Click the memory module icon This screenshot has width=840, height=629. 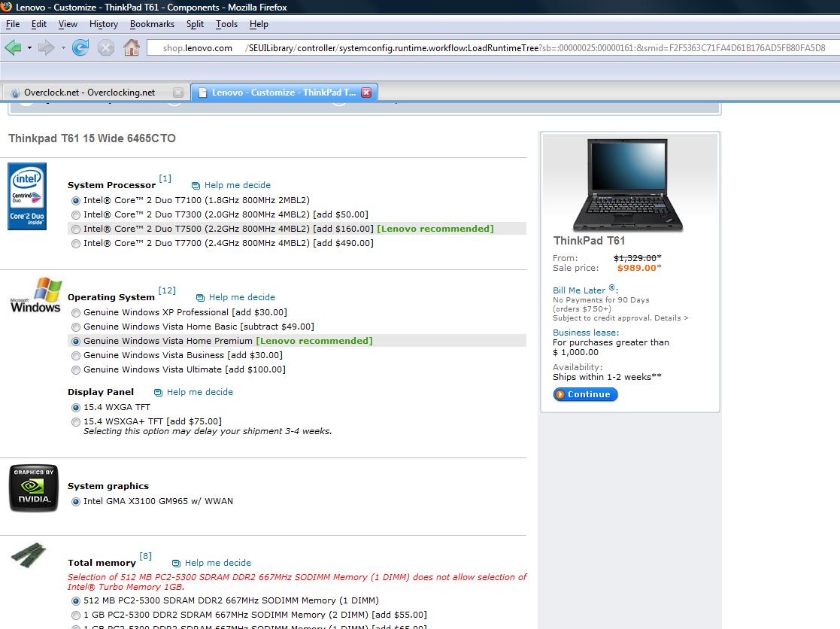[x=29, y=555]
